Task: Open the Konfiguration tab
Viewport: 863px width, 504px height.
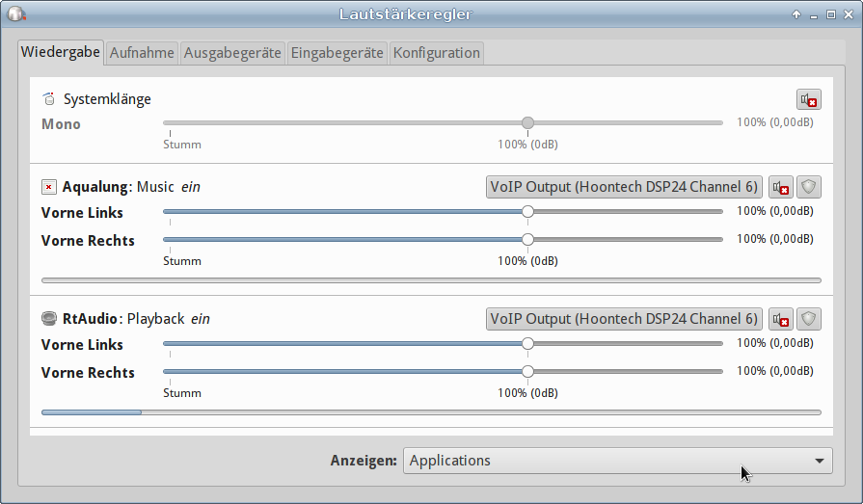Action: (x=436, y=53)
